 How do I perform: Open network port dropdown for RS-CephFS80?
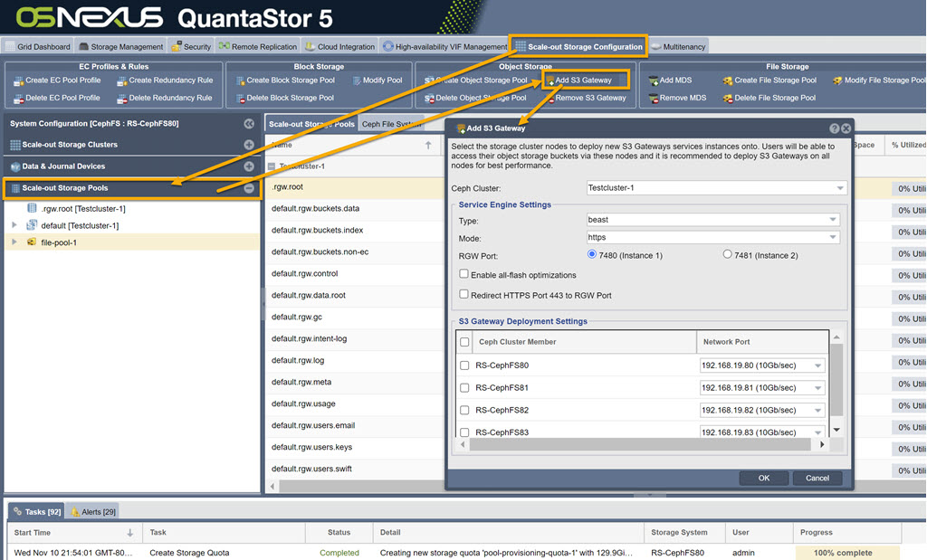tap(818, 365)
